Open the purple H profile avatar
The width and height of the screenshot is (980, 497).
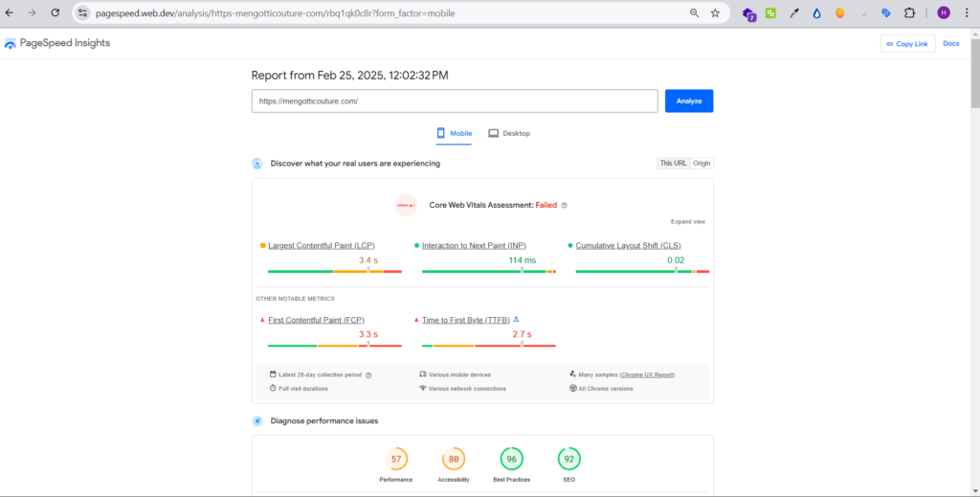point(944,12)
